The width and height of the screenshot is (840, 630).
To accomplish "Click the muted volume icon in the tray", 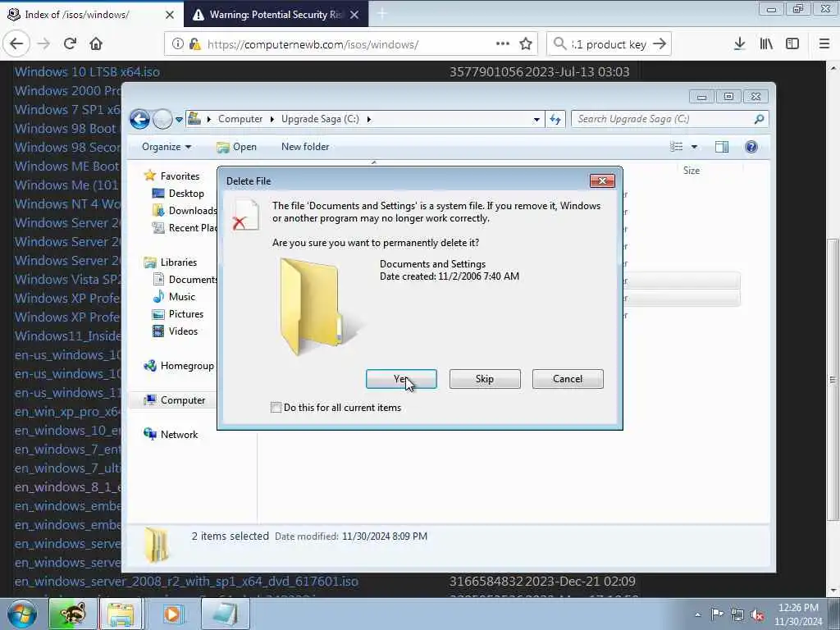I will [x=757, y=614].
